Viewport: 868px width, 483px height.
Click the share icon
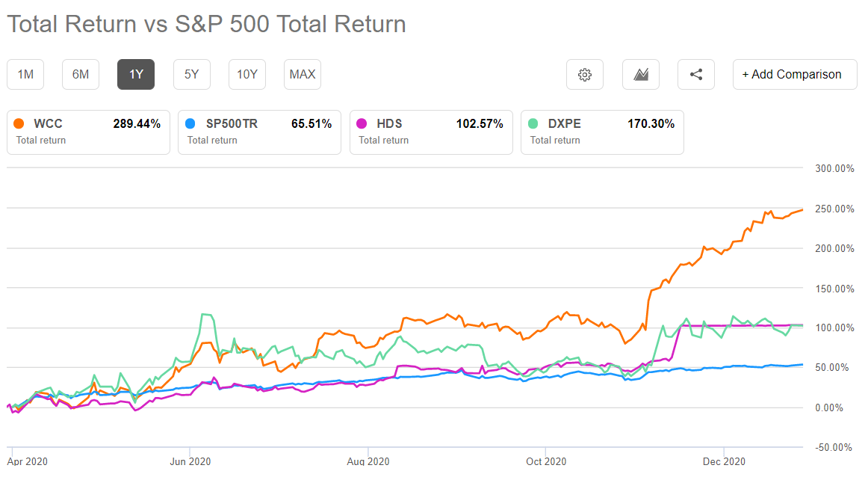click(695, 75)
